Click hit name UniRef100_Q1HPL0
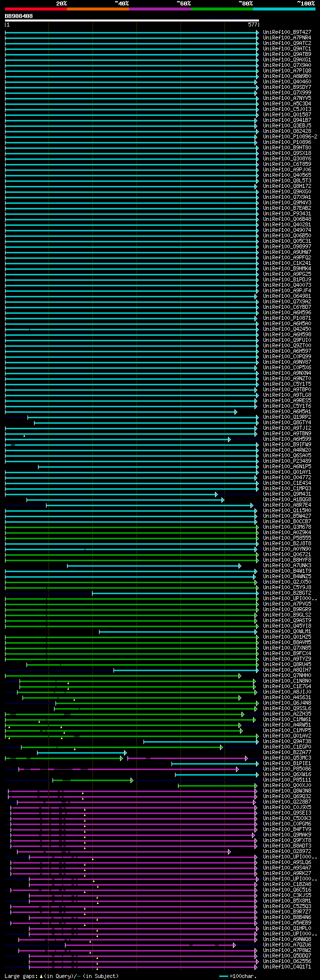Image resolution: width=320 pixels, height=980 pixels. 287,928
